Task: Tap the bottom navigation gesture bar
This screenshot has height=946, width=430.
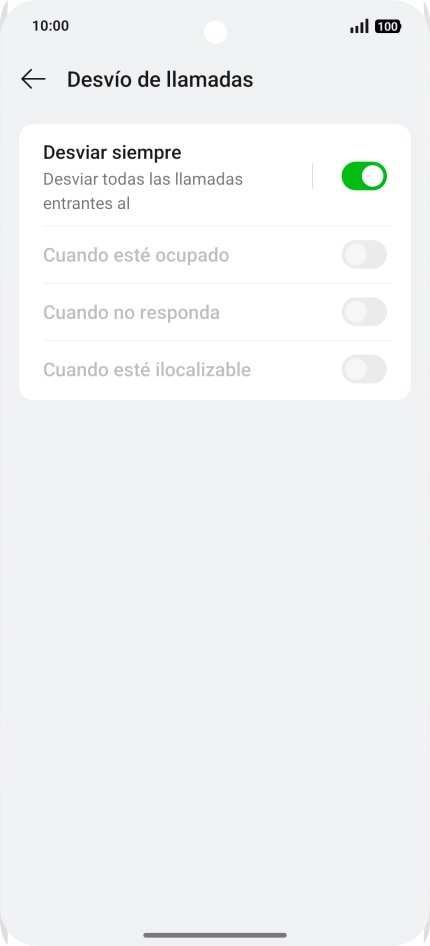Action: point(215,935)
